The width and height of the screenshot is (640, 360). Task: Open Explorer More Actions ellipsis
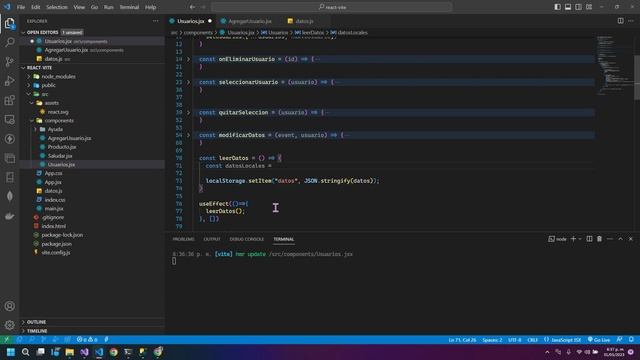pos(156,21)
